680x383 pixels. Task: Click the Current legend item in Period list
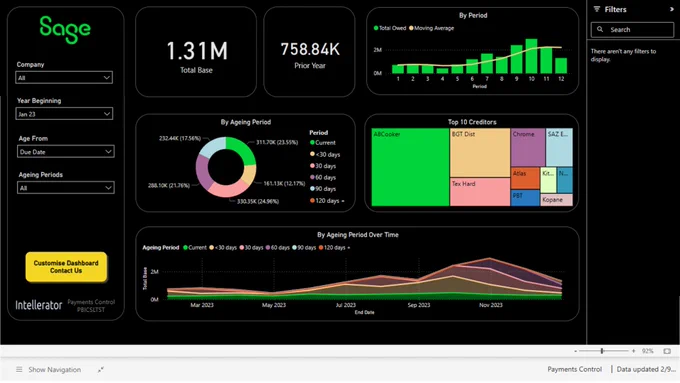pos(323,143)
